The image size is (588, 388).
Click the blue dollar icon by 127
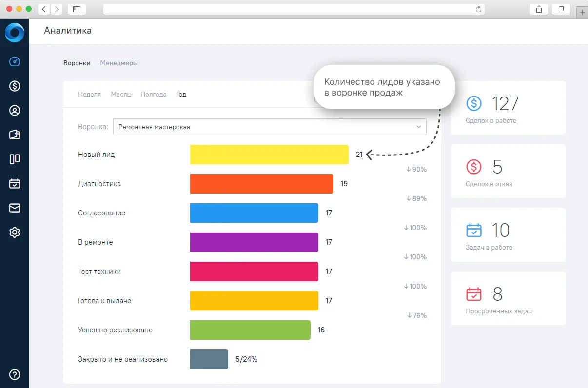474,103
